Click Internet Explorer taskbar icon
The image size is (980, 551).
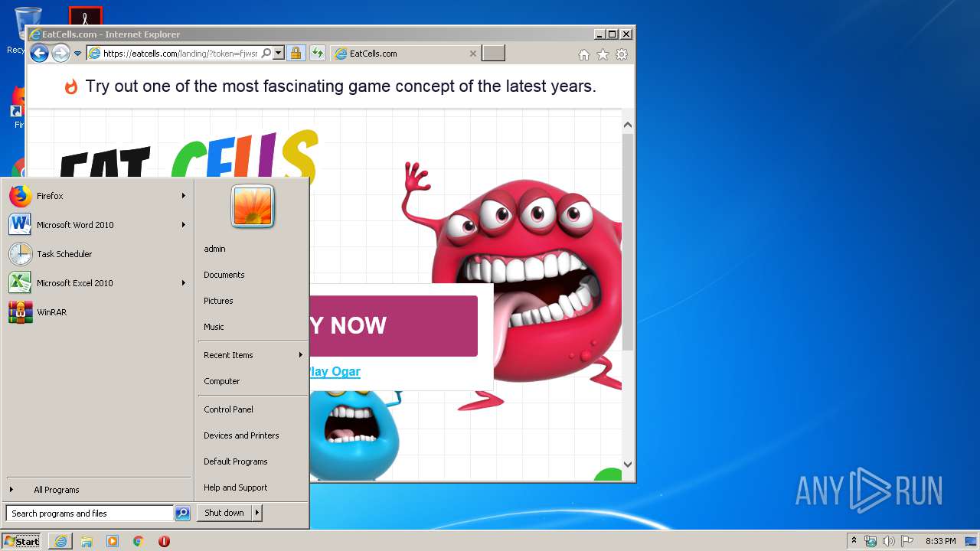pos(60,541)
